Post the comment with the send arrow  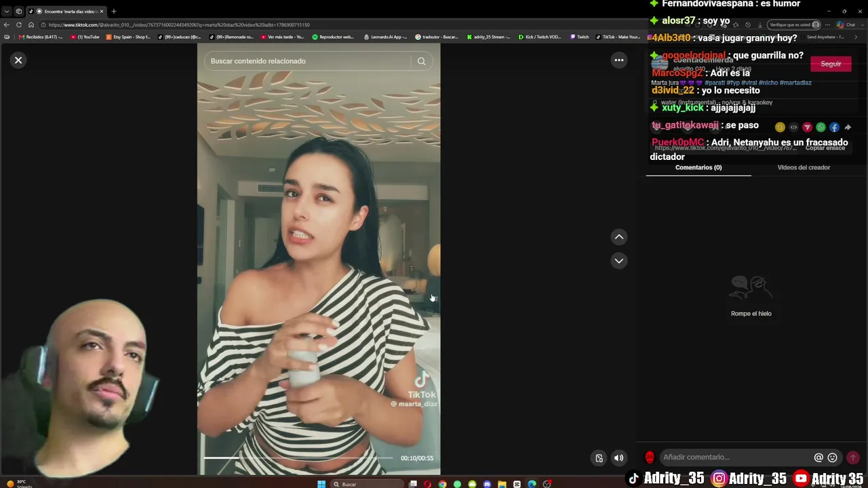tap(853, 457)
